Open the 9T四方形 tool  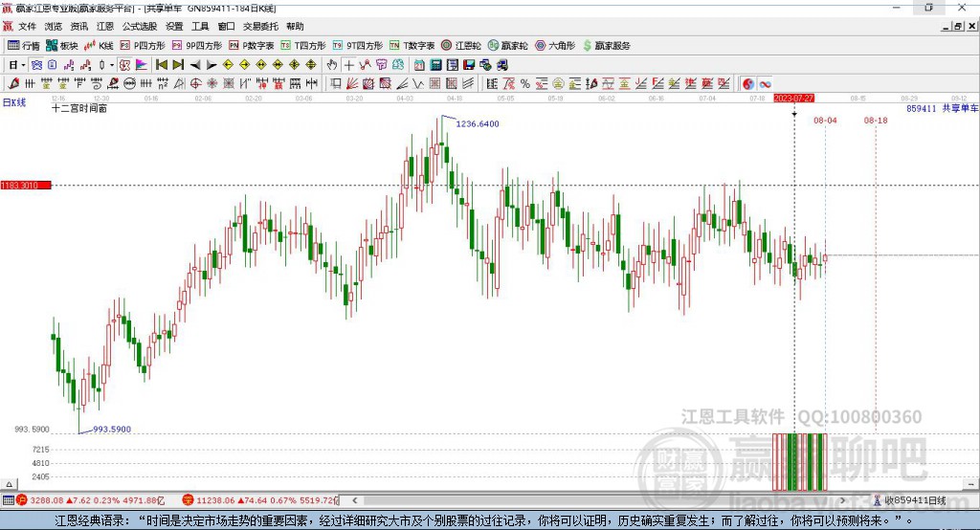pyautogui.click(x=358, y=46)
